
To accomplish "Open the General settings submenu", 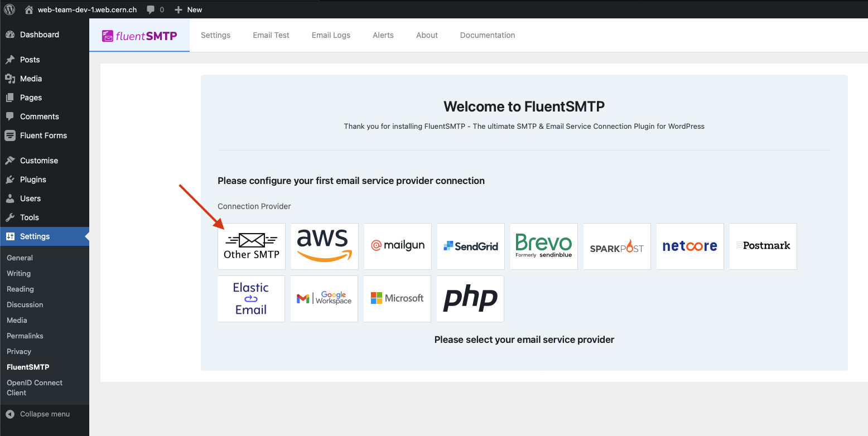I will 20,258.
